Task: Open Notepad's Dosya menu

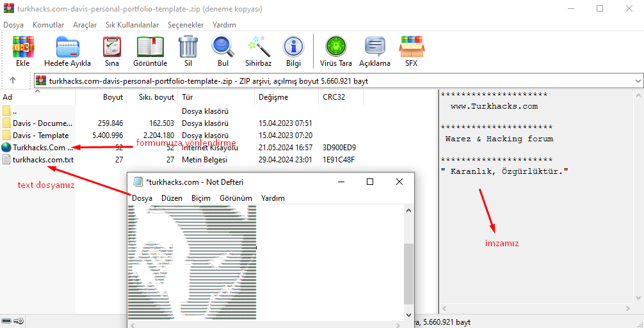Action: 142,198
